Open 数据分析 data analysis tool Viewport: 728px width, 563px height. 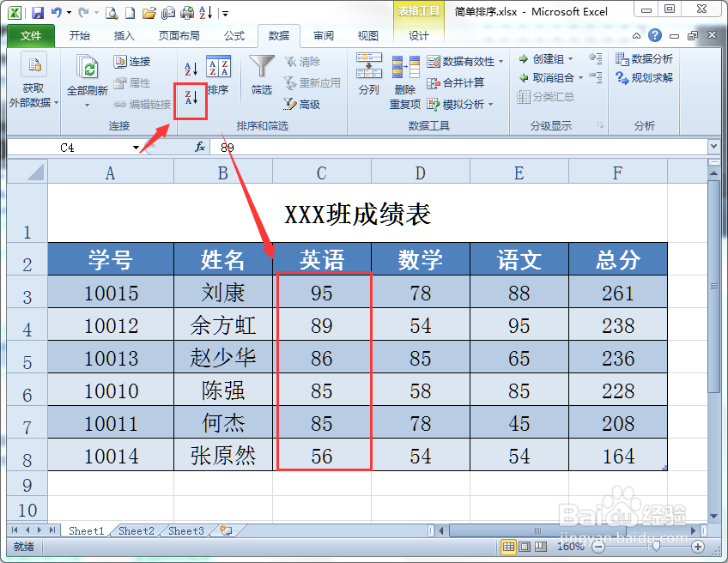[x=644, y=59]
